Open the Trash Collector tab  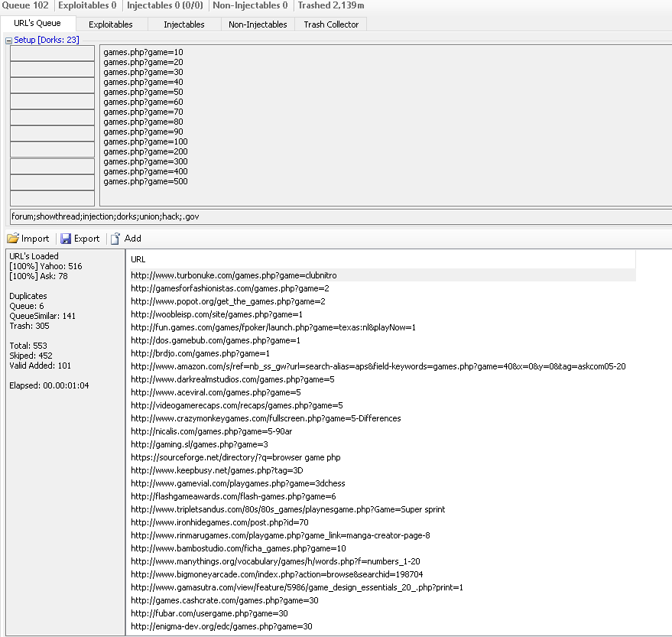(331, 24)
